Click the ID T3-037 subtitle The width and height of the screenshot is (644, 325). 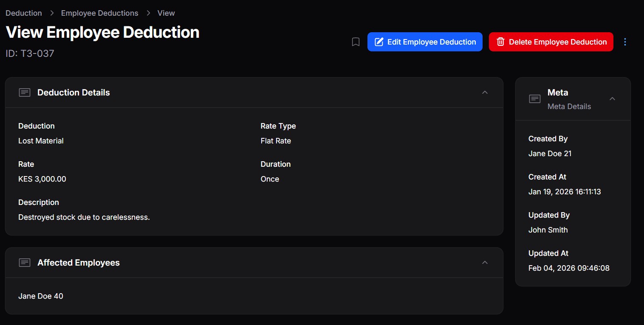(30, 53)
